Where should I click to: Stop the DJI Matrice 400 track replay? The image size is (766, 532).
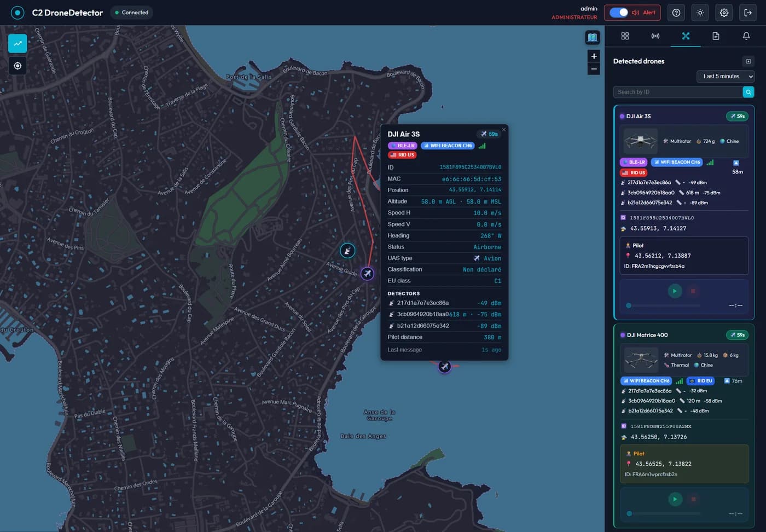693,499
